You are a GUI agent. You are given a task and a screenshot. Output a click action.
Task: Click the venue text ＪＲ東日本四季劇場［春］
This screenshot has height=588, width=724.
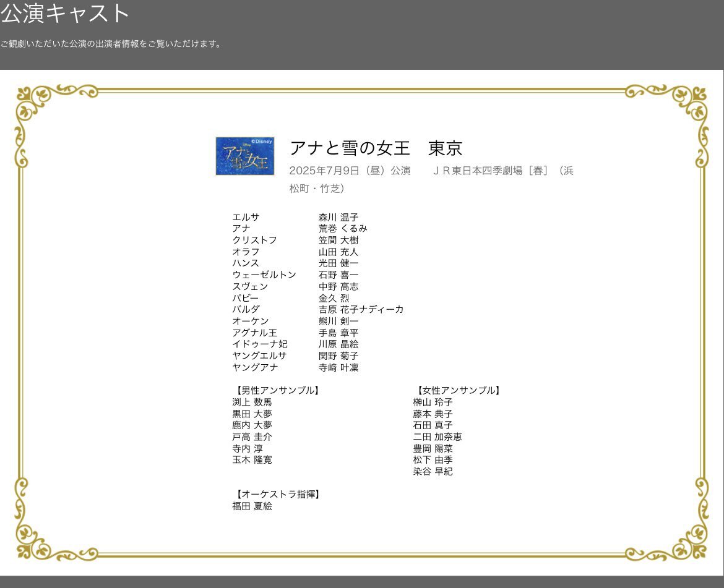[489, 171]
